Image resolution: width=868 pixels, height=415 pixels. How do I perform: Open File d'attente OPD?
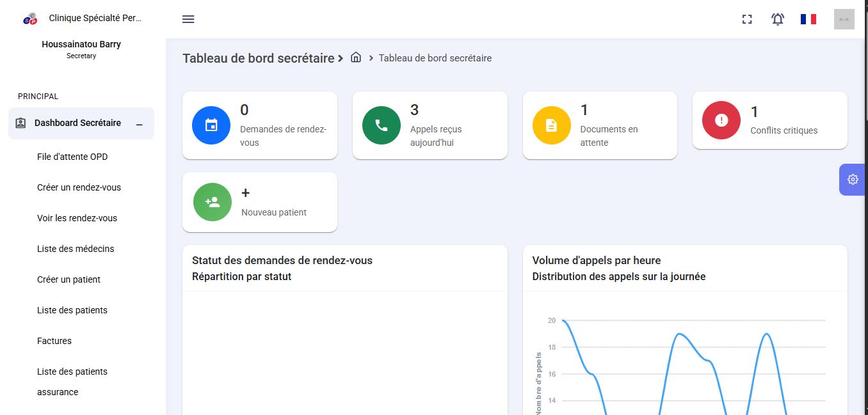click(72, 157)
